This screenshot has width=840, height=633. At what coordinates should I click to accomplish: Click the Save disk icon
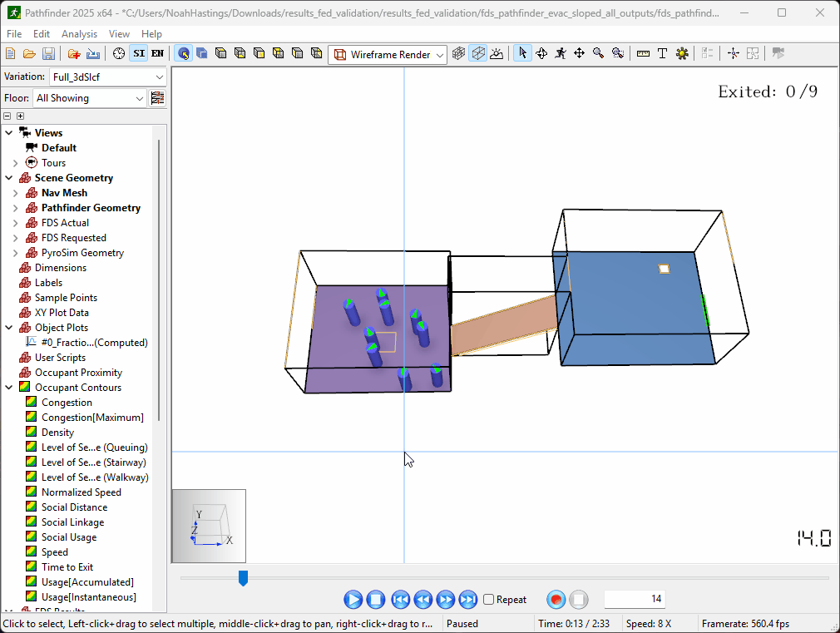(49, 53)
